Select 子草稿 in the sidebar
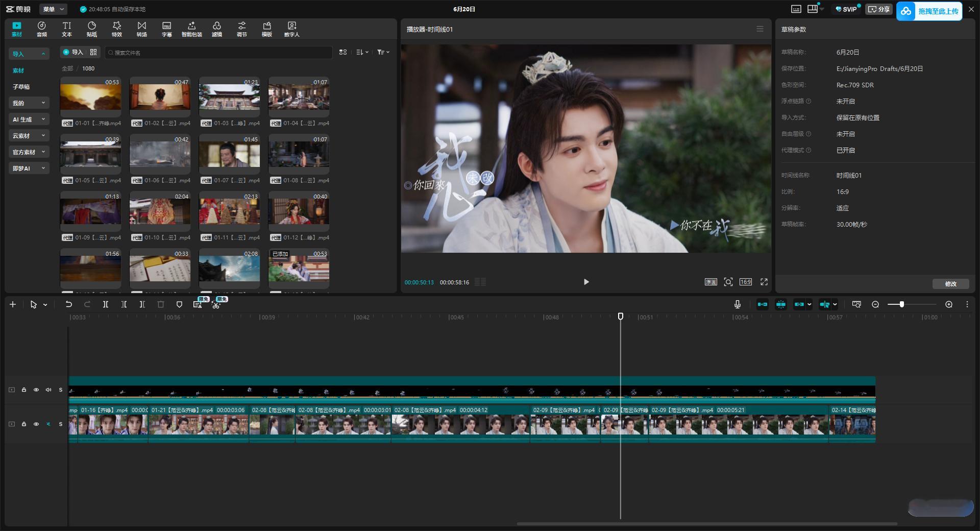 [x=21, y=87]
